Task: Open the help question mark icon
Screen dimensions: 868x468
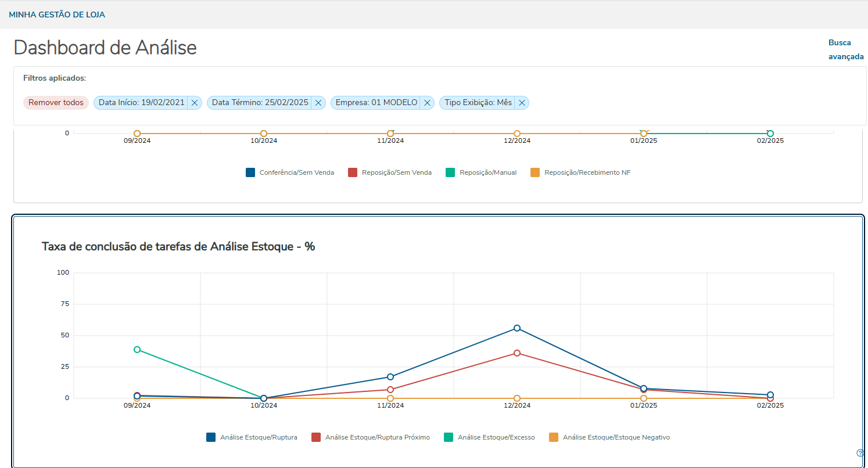Action: [x=860, y=453]
